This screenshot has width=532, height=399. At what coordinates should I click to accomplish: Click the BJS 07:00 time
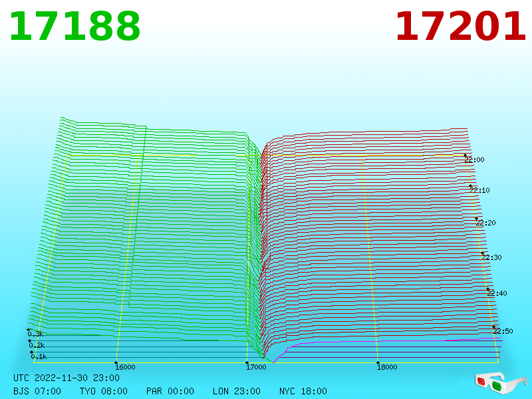point(37,391)
